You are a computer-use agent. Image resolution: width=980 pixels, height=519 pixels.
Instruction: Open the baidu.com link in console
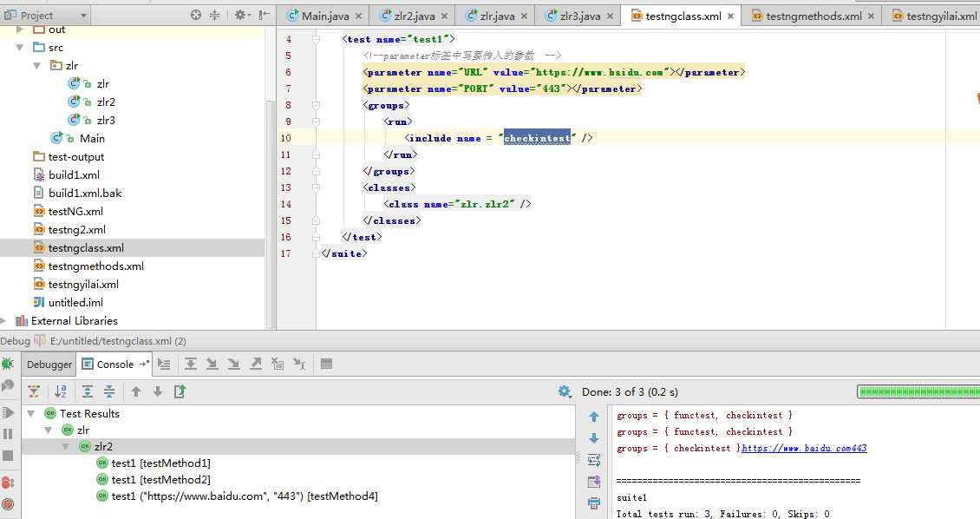[x=804, y=449]
